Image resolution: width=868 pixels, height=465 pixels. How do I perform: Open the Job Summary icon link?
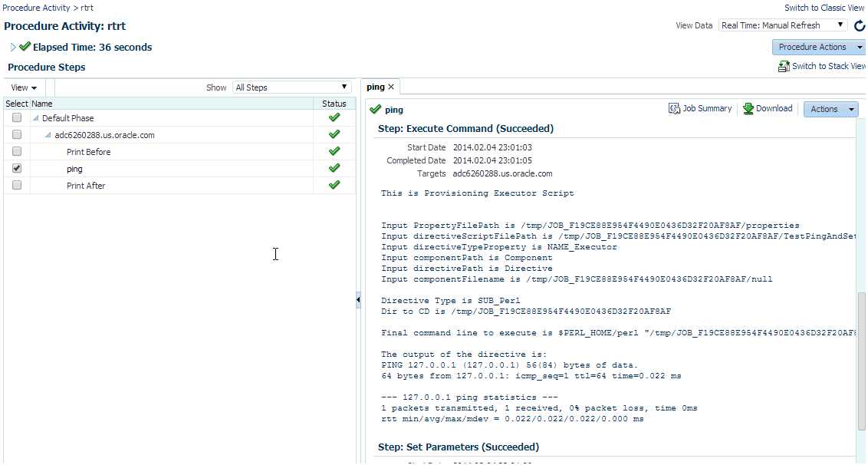click(x=674, y=109)
